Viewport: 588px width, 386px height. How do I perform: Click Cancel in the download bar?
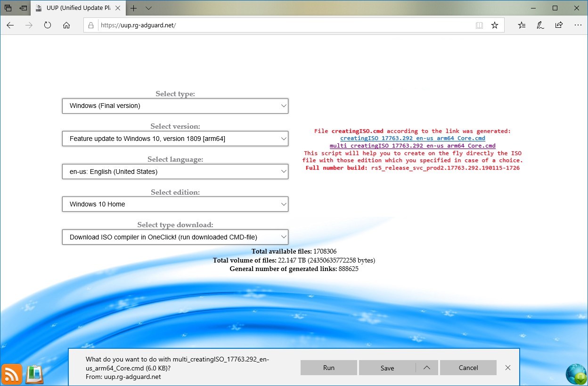pos(468,368)
